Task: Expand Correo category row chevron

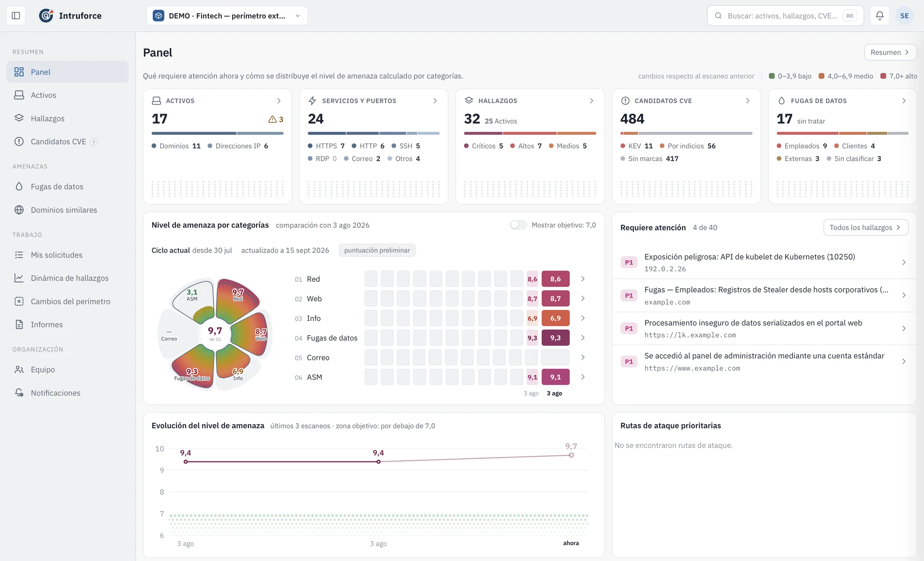Action: pos(583,357)
